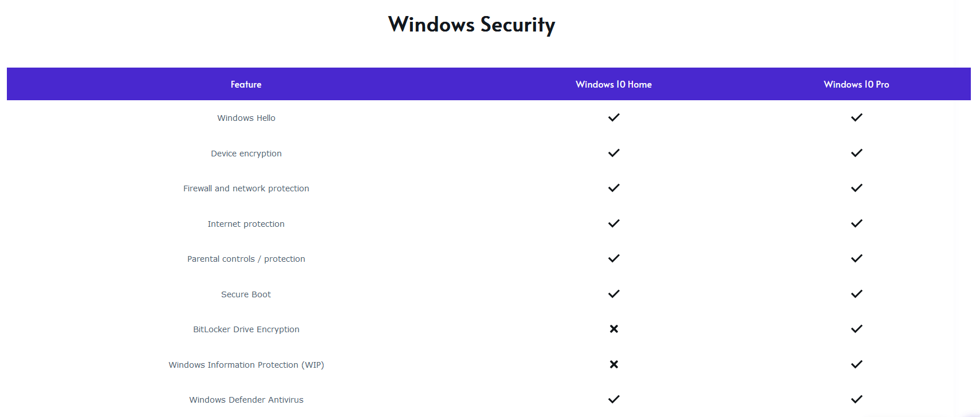
Task: Click Firewall checkmark under Windows 10 Home
Action: (613, 188)
